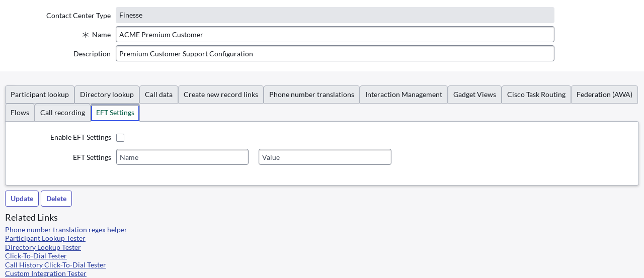The width and height of the screenshot is (644, 278).
Task: Select the Related Links heading text
Action: (x=31, y=218)
